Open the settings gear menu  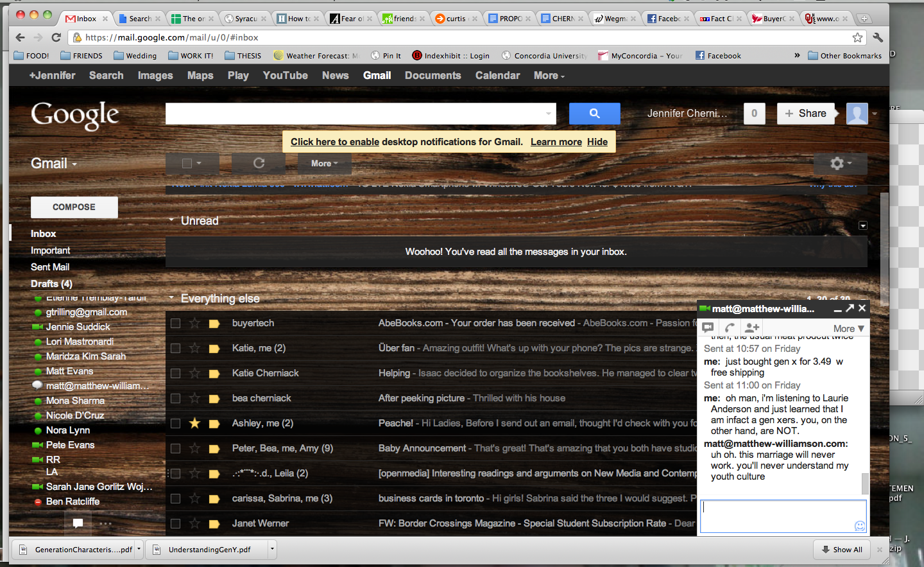pyautogui.click(x=840, y=163)
